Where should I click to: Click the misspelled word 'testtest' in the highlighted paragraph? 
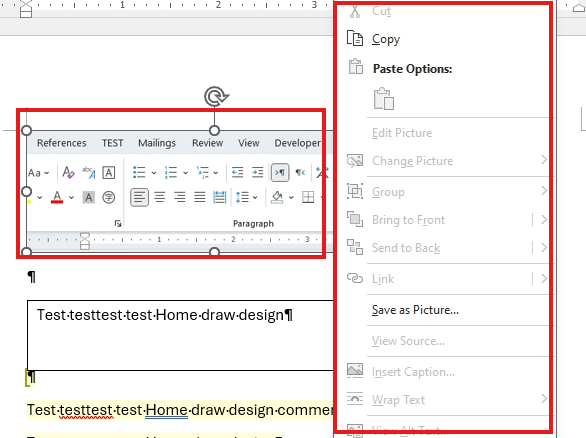point(86,410)
